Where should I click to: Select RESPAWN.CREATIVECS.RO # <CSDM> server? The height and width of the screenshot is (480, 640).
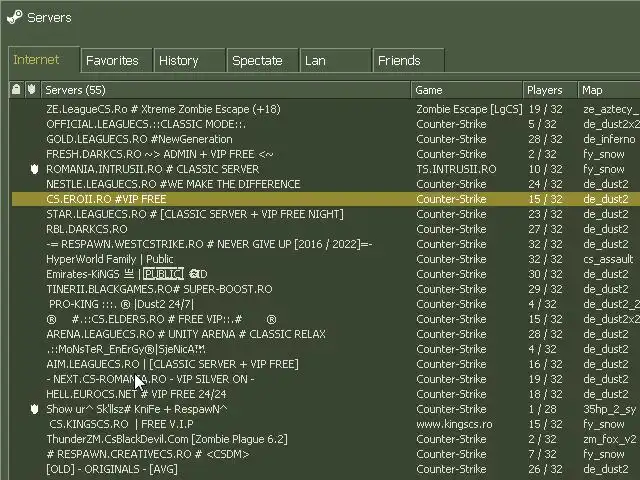(x=326, y=454)
